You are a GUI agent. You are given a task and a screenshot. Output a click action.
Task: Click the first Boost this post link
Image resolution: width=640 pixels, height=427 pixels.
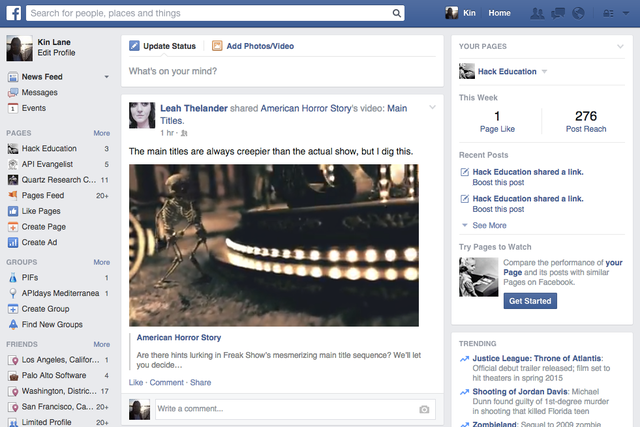pyautogui.click(x=498, y=182)
